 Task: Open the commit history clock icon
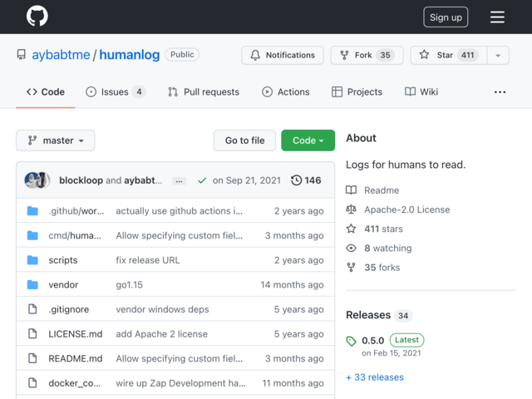(296, 180)
